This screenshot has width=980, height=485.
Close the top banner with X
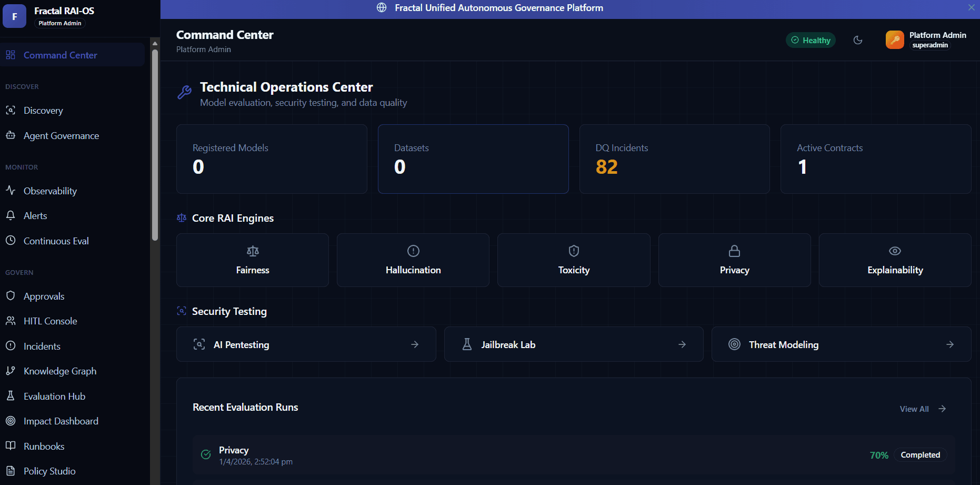point(972,8)
